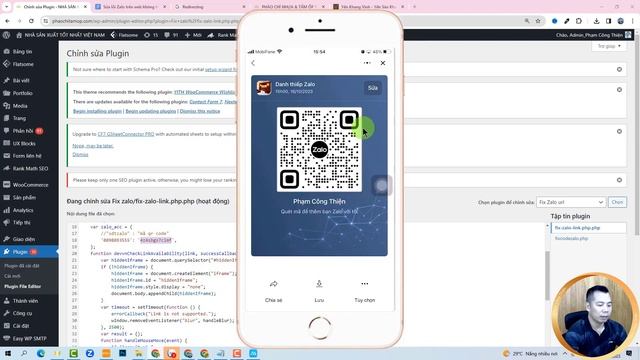Open the CF7 GSheetConnector PRO link

(126, 134)
